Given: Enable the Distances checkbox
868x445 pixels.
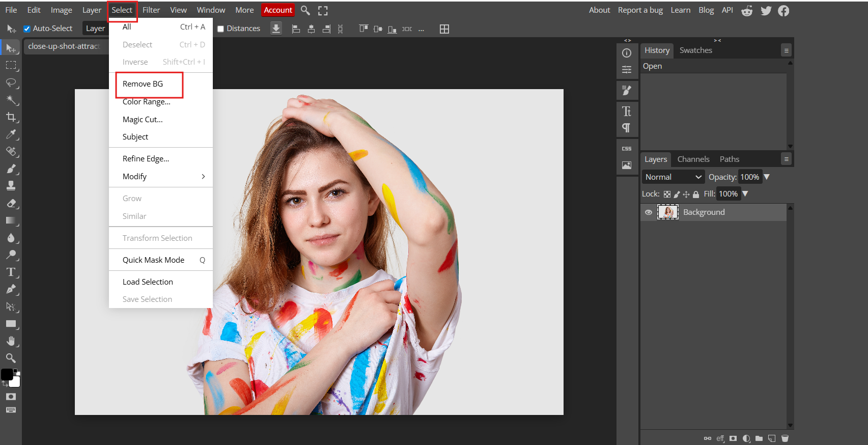Looking at the screenshot, I should [221, 29].
